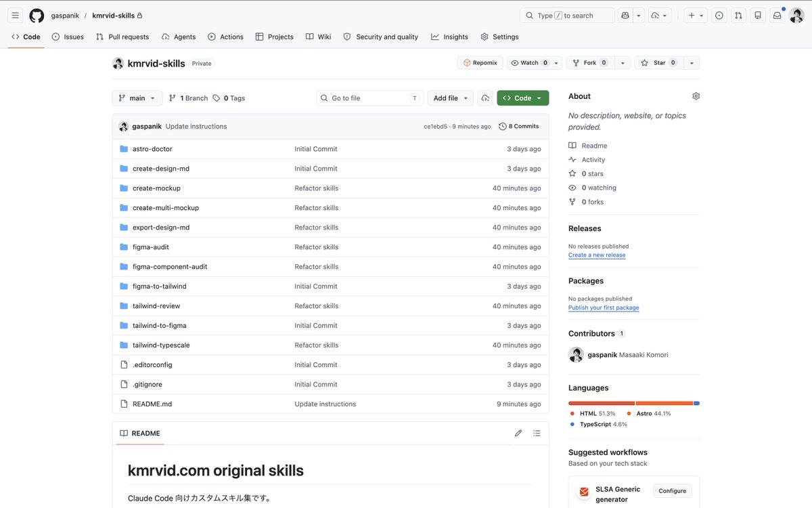The height and width of the screenshot is (508, 812).
Task: Click Publish your first package link
Action: (604, 308)
